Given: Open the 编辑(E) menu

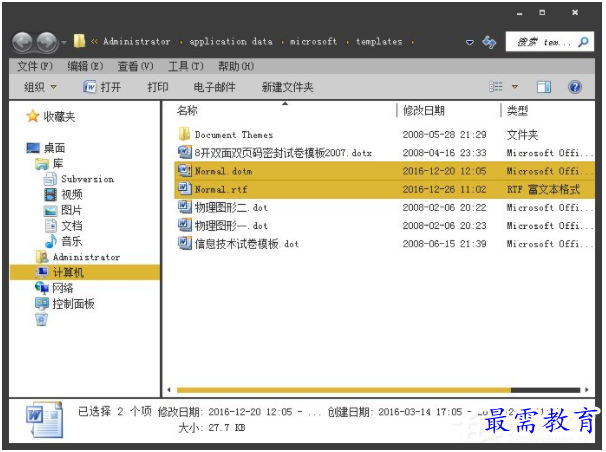Looking at the screenshot, I should [x=85, y=66].
